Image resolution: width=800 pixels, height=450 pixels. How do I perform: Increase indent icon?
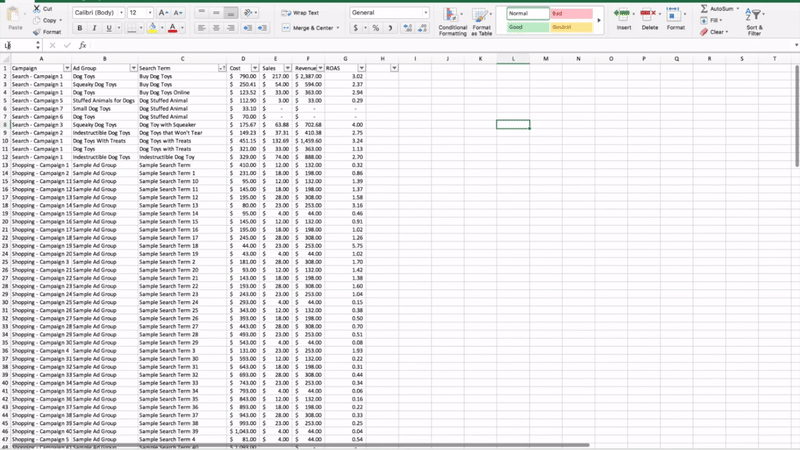tap(262, 28)
